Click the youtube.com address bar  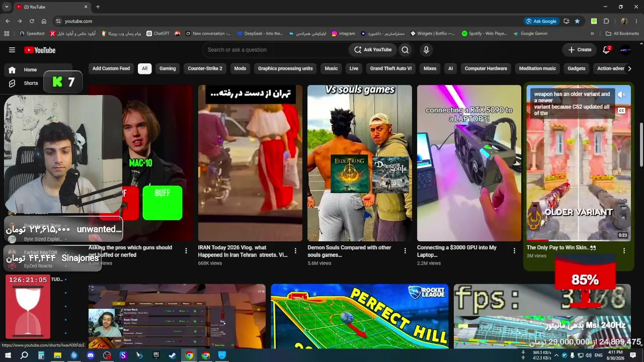pyautogui.click(x=292, y=21)
